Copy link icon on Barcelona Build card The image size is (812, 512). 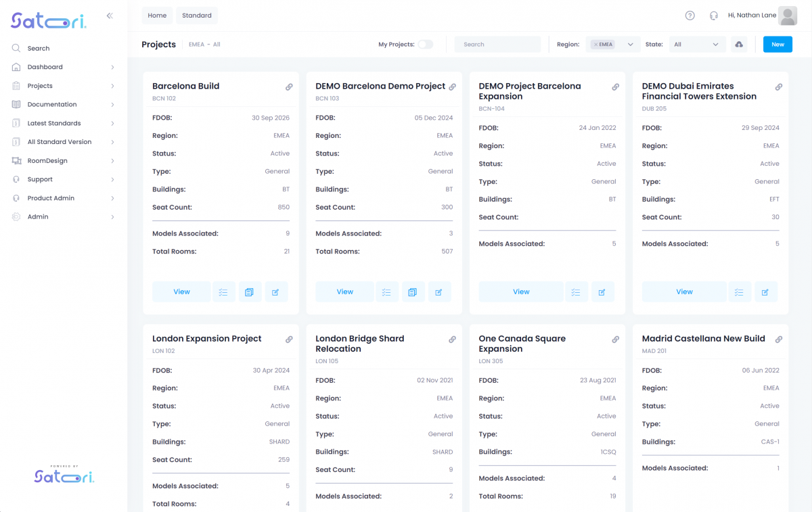click(289, 87)
